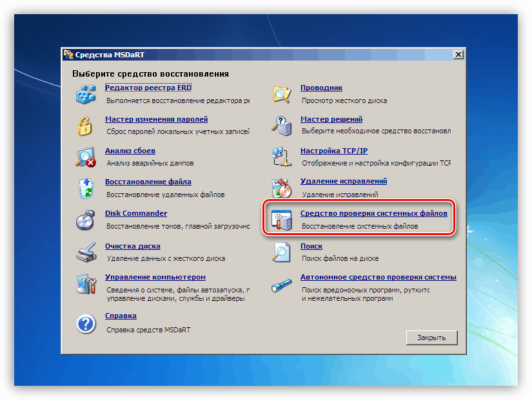Screen dimensions: 532x400
Task: Launch Автономное средство проверки системы link
Action: click(x=379, y=277)
